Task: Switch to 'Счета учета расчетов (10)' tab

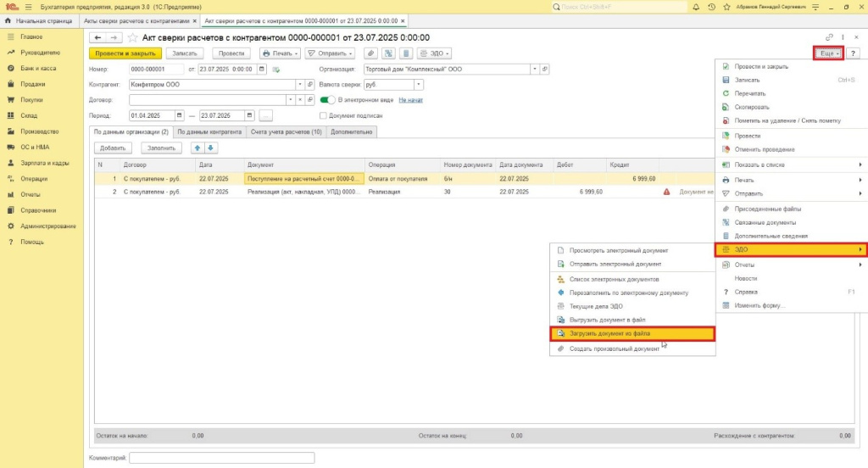Action: pyautogui.click(x=285, y=132)
